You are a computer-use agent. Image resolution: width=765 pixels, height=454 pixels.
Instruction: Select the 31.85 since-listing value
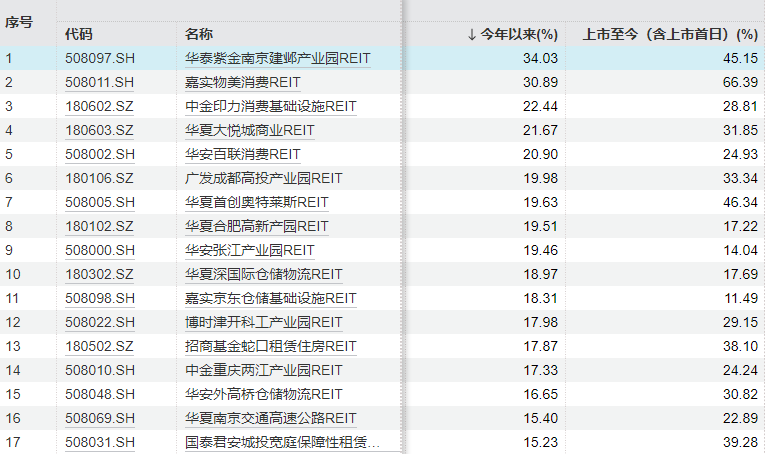740,130
